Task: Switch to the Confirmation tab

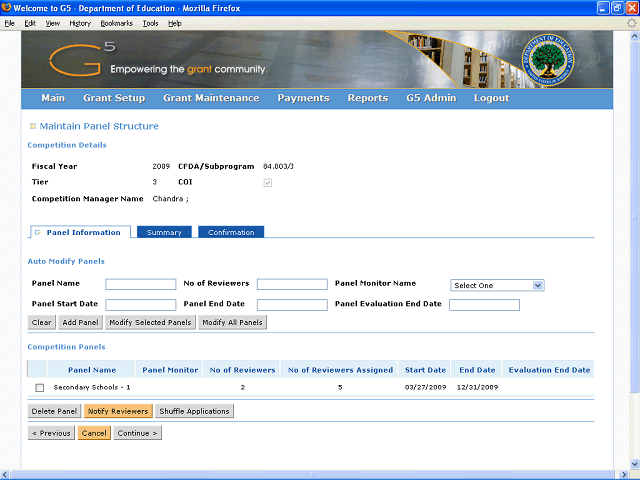Action: click(x=231, y=232)
